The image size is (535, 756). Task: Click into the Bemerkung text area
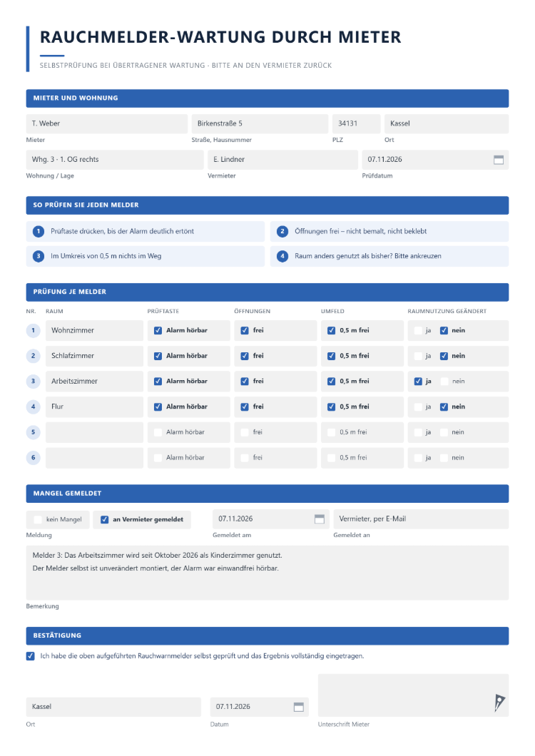pyautogui.click(x=267, y=573)
